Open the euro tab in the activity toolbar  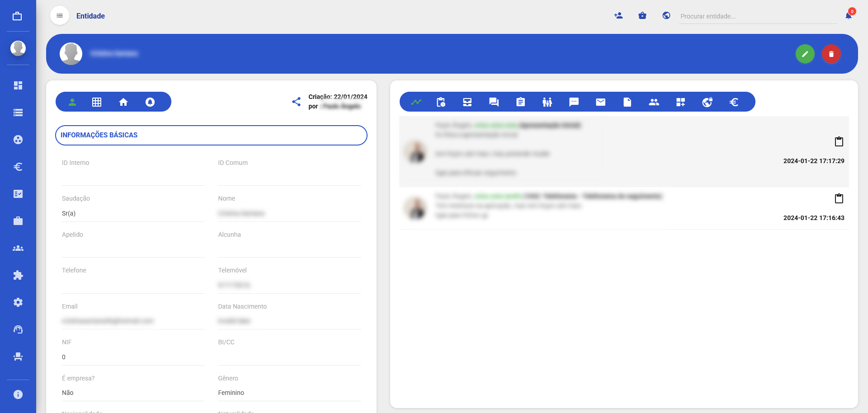(734, 102)
